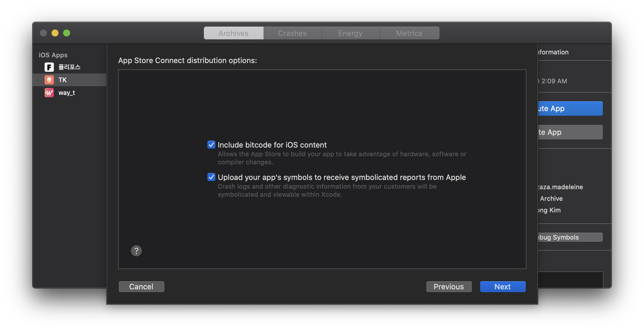
Task: Click the Download Debug Symbols button
Action: click(570, 237)
